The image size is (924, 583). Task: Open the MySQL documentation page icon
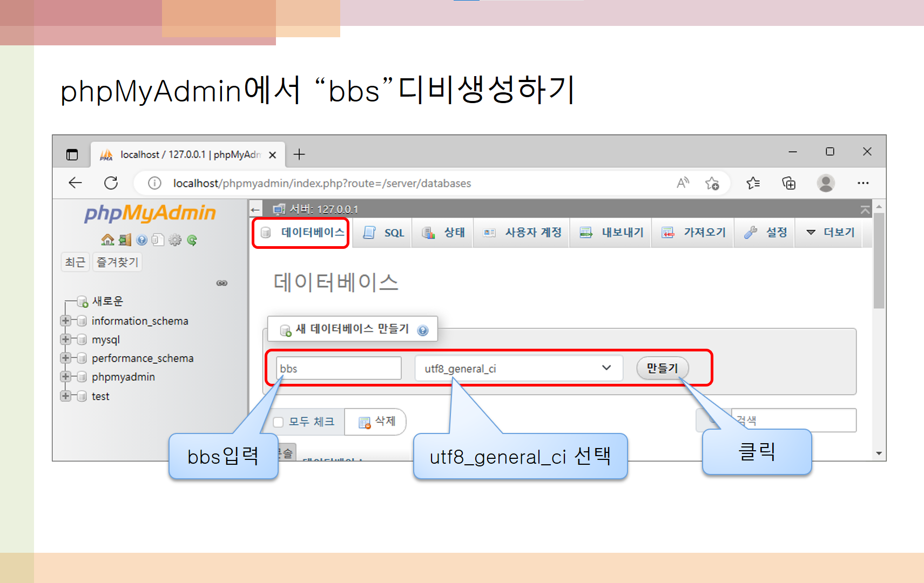click(158, 240)
